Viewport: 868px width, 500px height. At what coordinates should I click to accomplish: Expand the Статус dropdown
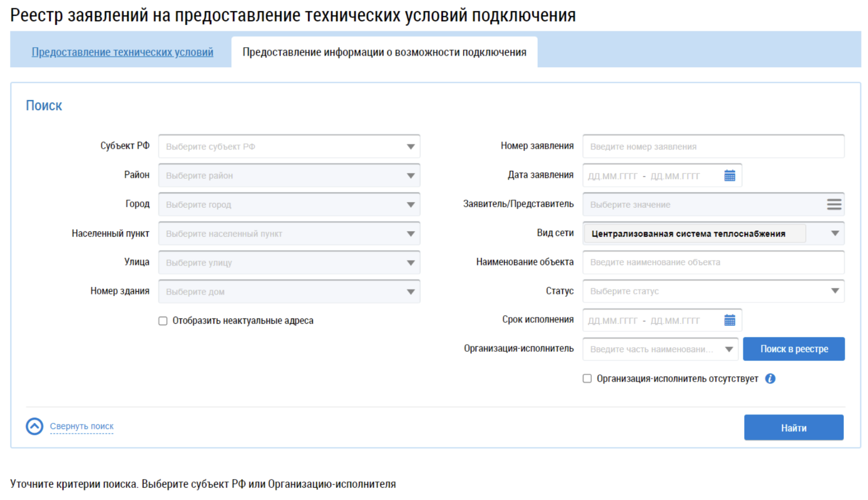[x=835, y=291]
